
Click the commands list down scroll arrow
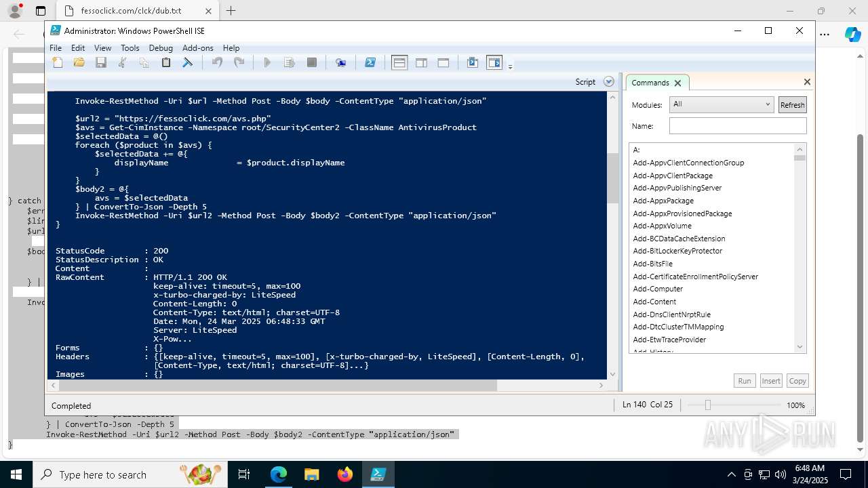(x=800, y=347)
